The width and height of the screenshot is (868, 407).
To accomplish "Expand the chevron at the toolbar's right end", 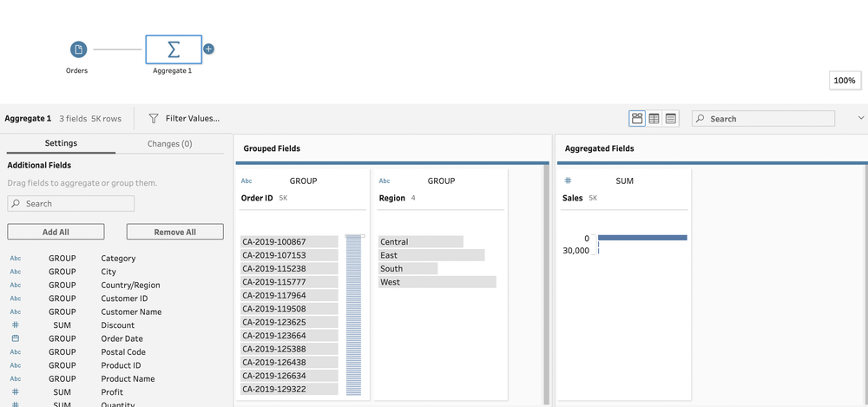I will 861,118.
